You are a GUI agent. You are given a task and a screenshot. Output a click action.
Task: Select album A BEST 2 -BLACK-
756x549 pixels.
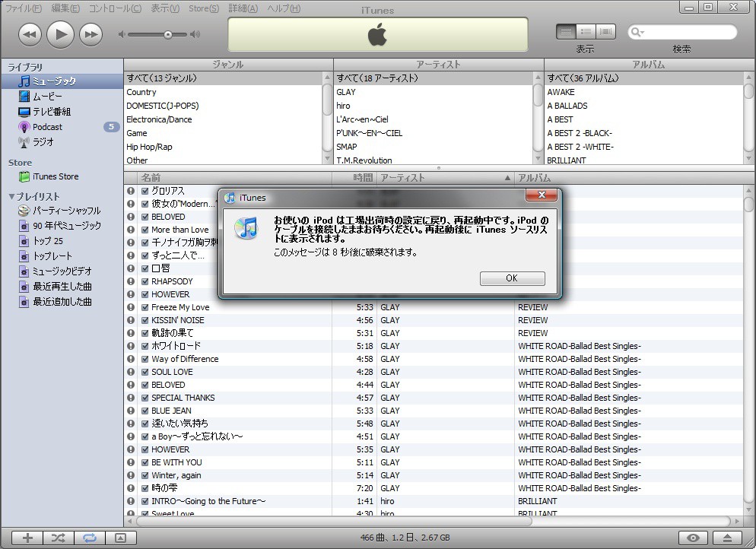pyautogui.click(x=645, y=133)
